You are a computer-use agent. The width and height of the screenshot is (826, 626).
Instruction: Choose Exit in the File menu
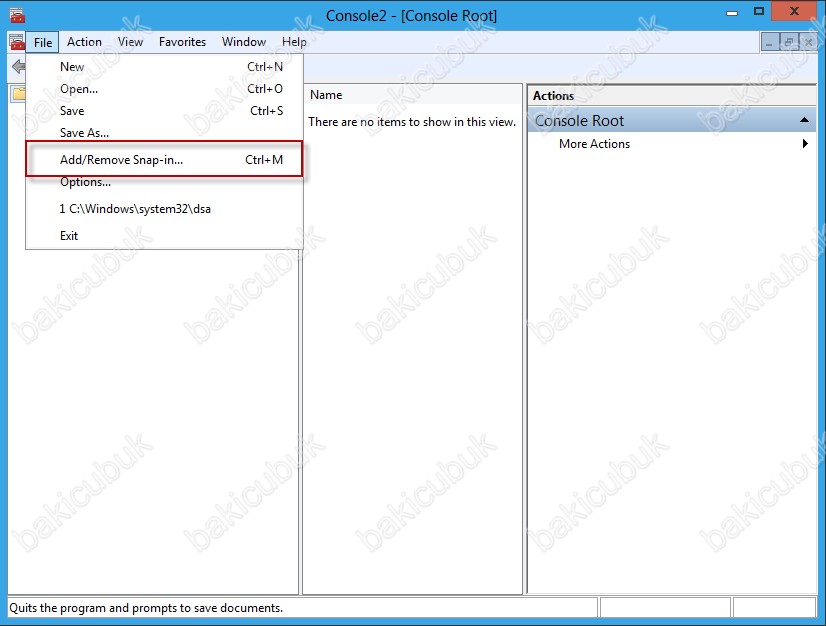point(164,236)
